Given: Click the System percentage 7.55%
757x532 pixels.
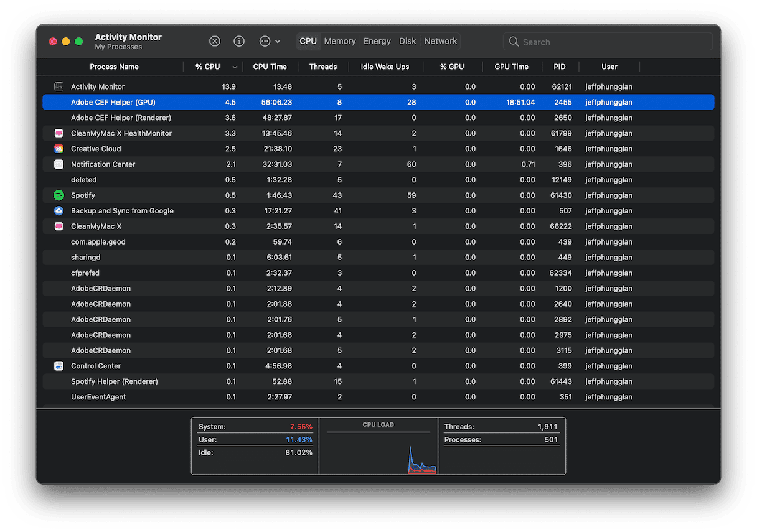Looking at the screenshot, I should pyautogui.click(x=301, y=427).
